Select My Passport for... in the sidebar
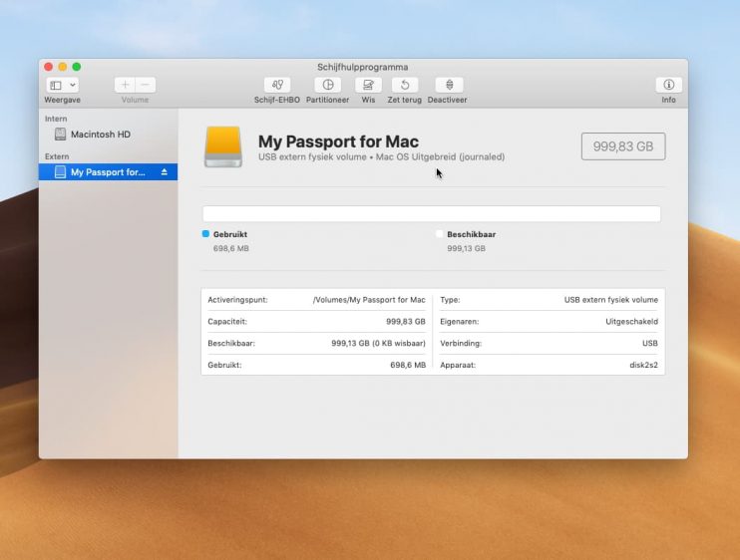The height and width of the screenshot is (560, 740). (x=109, y=172)
